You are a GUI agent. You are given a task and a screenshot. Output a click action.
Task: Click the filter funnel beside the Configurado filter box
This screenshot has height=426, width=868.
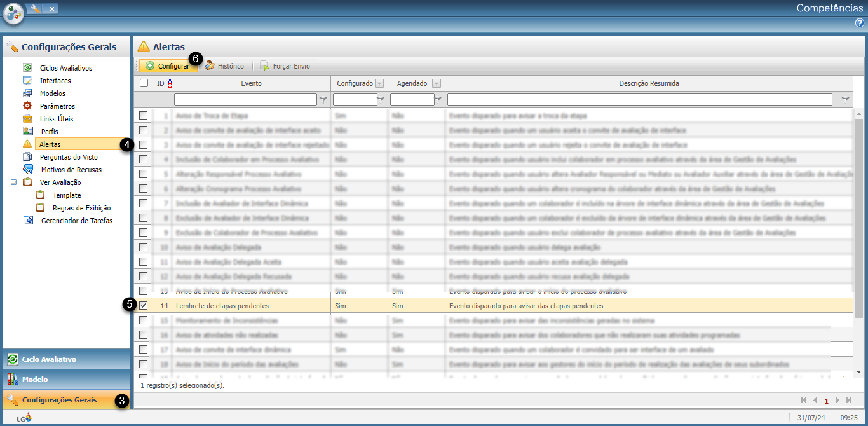[x=381, y=100]
